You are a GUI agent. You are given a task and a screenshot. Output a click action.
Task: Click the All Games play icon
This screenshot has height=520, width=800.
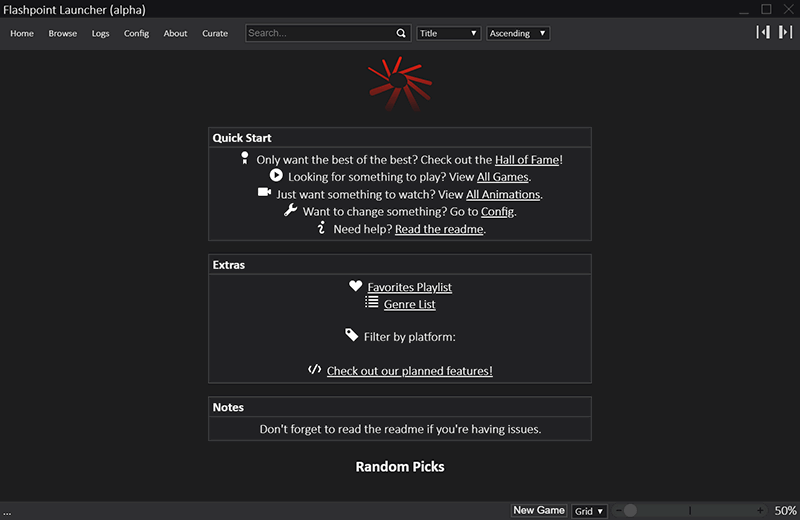(276, 175)
